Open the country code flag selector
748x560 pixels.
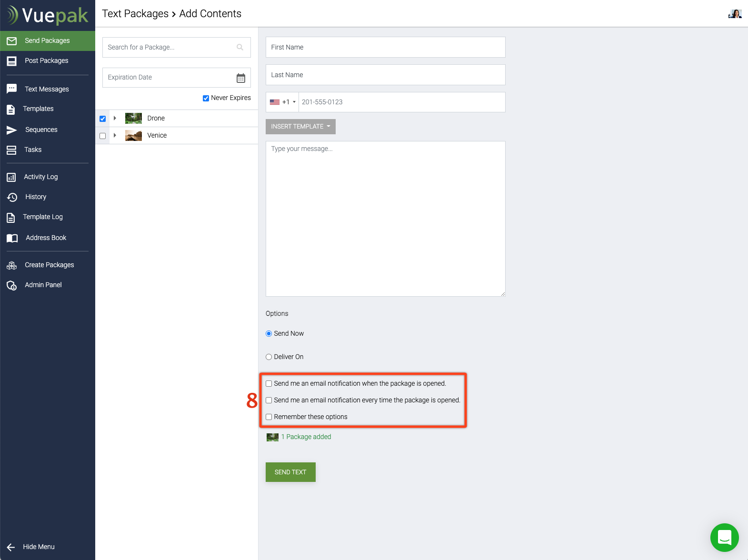(282, 102)
